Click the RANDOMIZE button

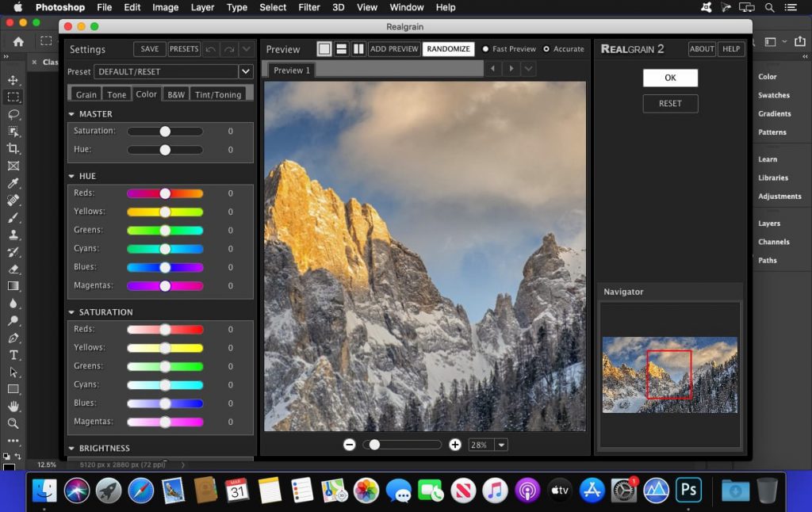click(448, 48)
